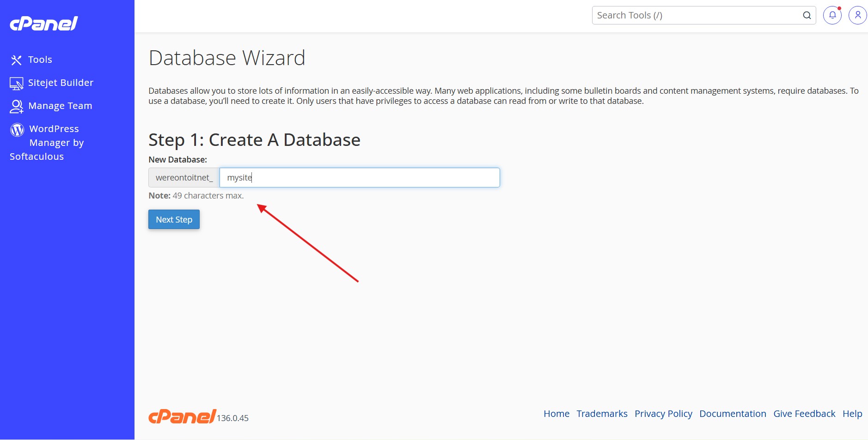Click the 136.0.45 version number
Screen dimensions: 868x440
[232, 418]
